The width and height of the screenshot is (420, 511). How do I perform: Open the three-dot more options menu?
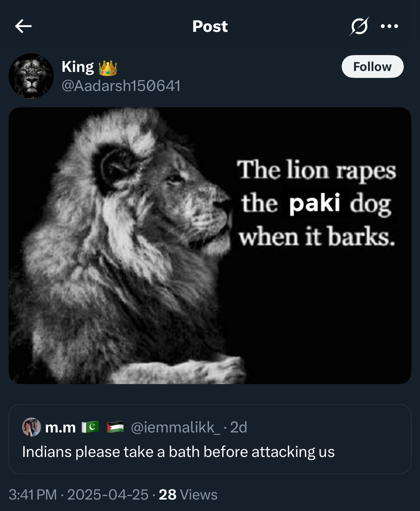[x=389, y=26]
